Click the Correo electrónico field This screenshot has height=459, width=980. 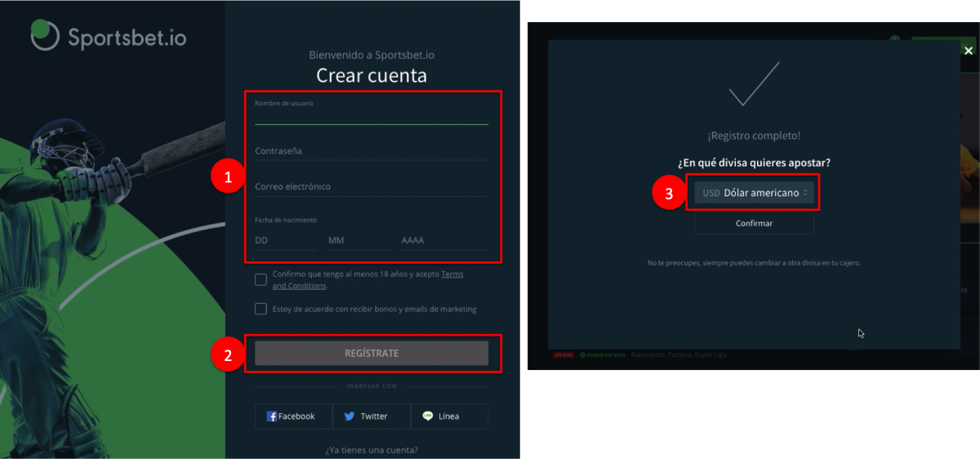click(372, 186)
